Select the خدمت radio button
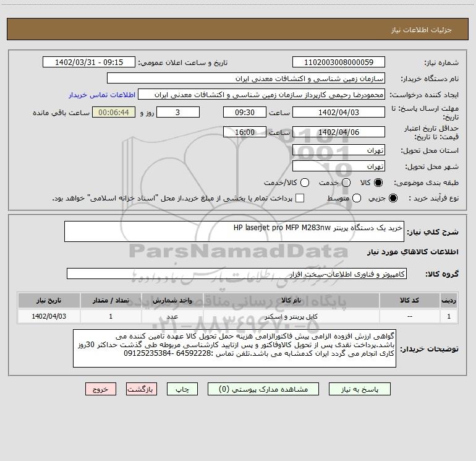Screen dimensions: 476x461 (346, 183)
